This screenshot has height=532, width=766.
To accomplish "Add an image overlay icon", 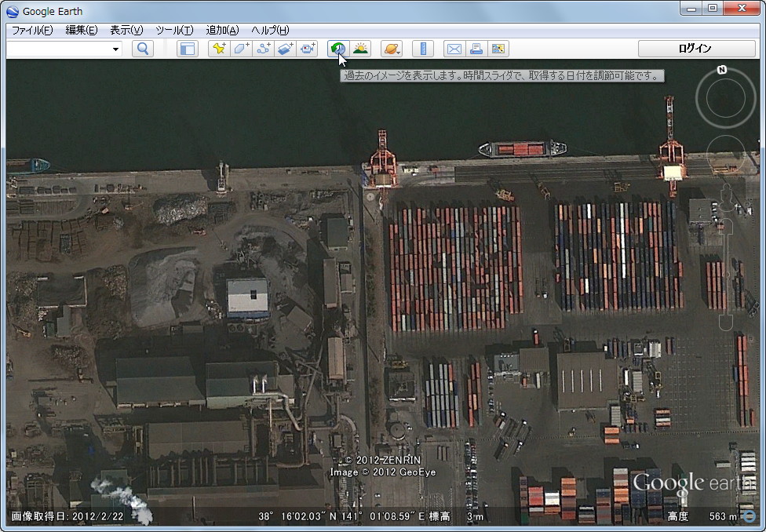I will [286, 49].
